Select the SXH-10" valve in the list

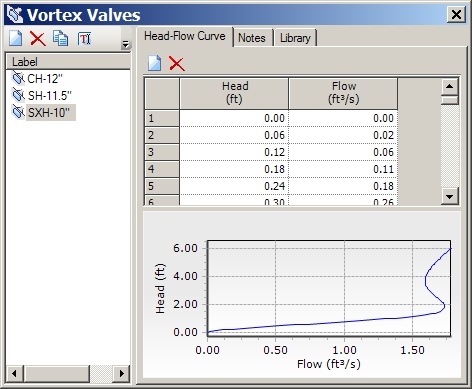click(49, 113)
